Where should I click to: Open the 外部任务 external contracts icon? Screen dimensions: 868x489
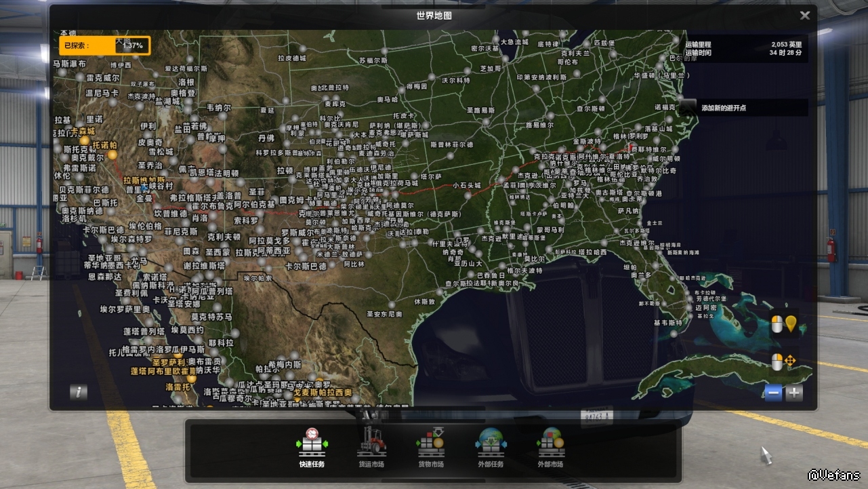490,442
